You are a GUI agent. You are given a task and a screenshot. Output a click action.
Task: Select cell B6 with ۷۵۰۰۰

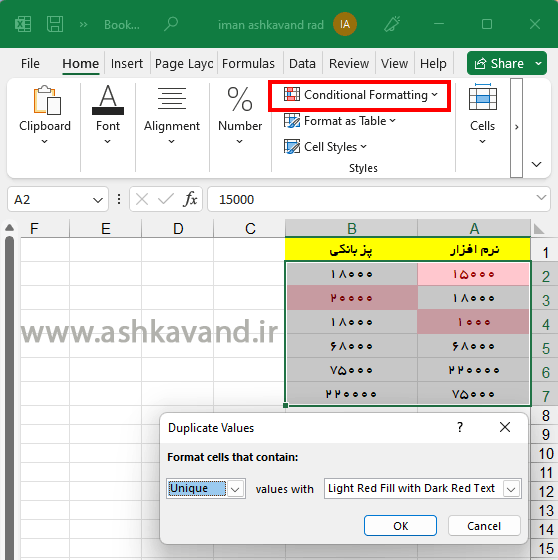(x=352, y=370)
